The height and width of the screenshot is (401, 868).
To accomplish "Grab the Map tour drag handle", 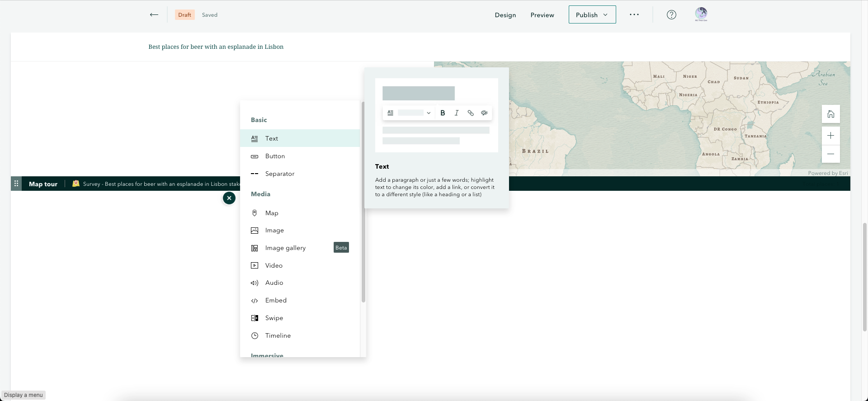I will (x=16, y=184).
